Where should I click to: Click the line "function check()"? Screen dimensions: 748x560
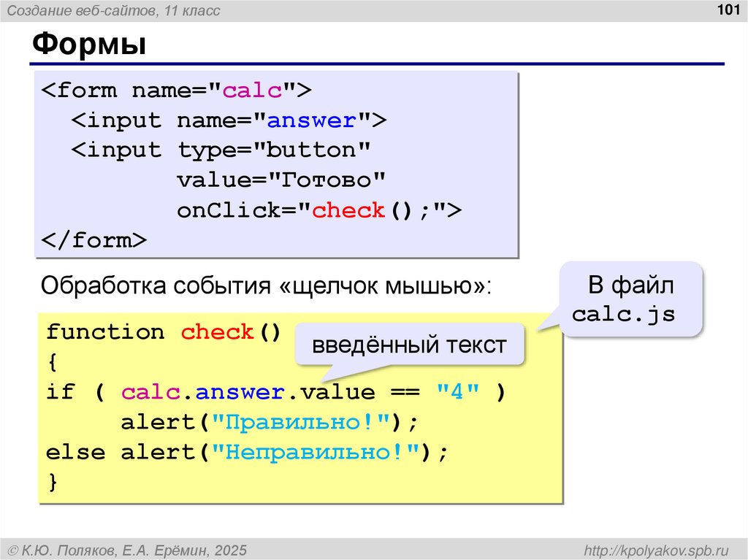pyautogui.click(x=164, y=332)
